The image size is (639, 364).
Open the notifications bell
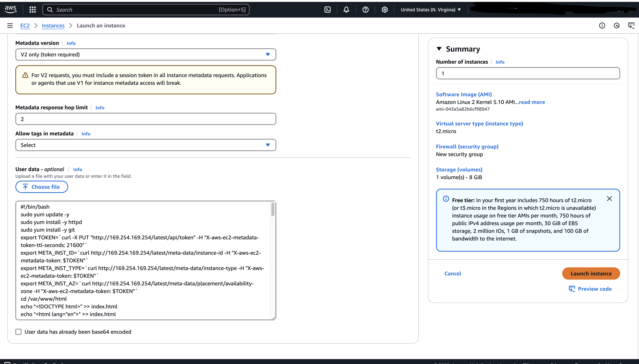pyautogui.click(x=346, y=10)
